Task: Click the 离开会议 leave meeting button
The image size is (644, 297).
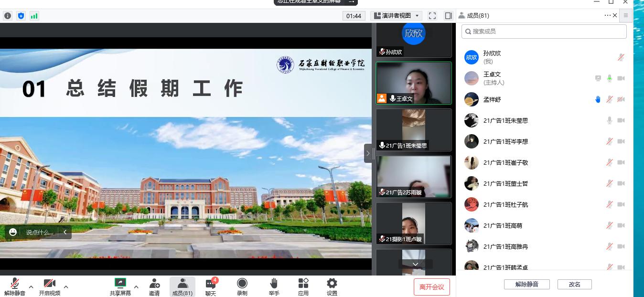Action: point(432,287)
